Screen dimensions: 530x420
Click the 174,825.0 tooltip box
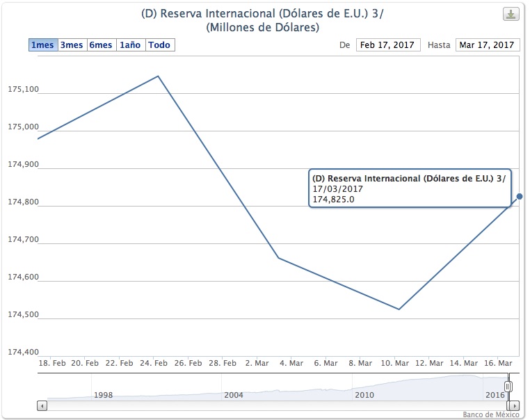tap(410, 188)
